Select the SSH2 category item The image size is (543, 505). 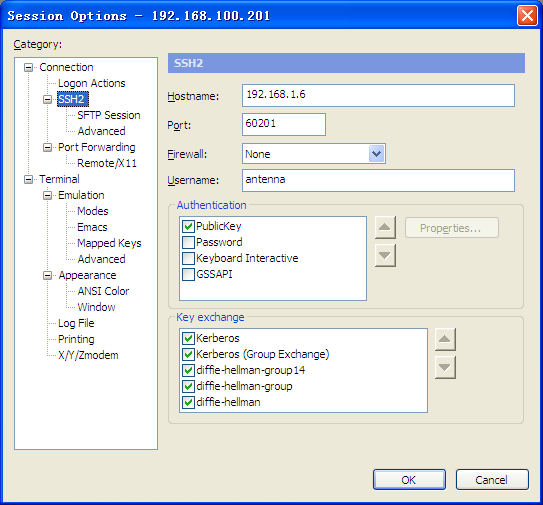coord(73,99)
